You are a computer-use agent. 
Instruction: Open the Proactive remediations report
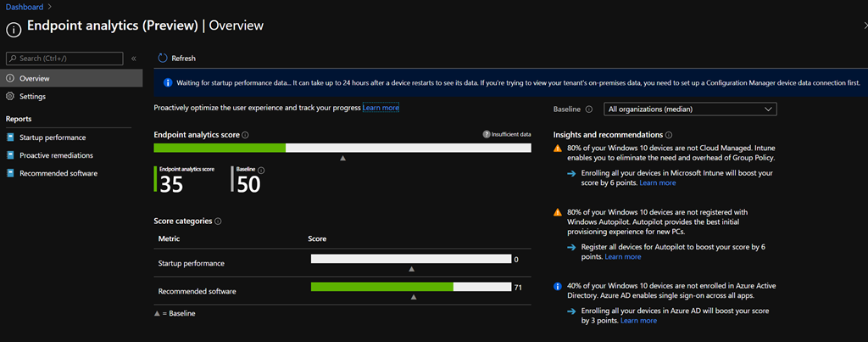coord(56,155)
